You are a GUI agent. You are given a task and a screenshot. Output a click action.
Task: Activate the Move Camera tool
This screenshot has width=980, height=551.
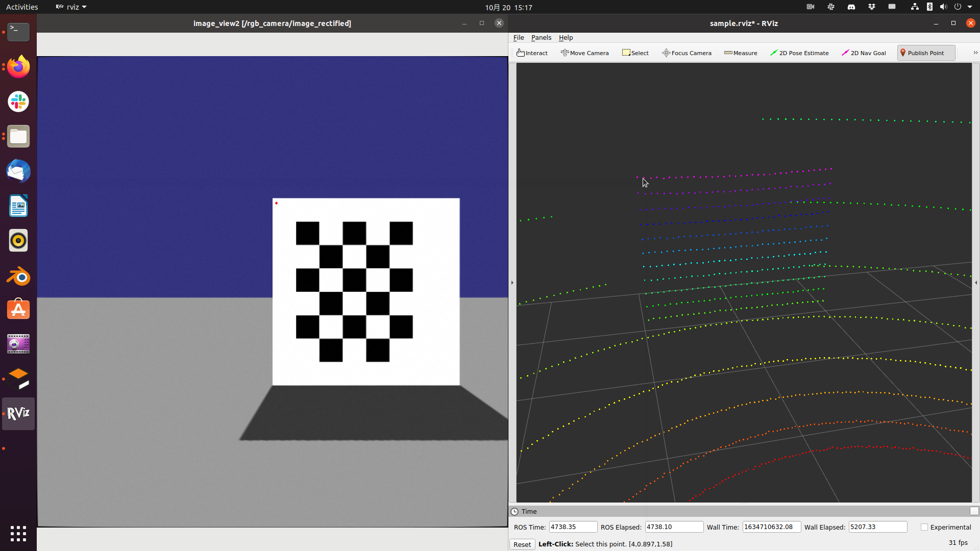(x=584, y=53)
